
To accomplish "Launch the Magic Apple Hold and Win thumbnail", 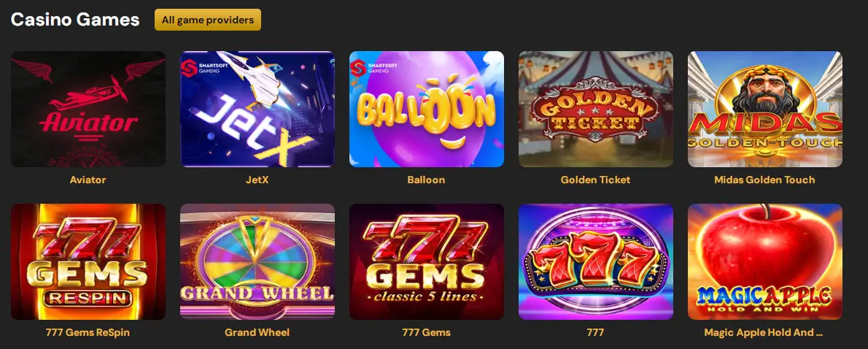I will pyautogui.click(x=764, y=261).
